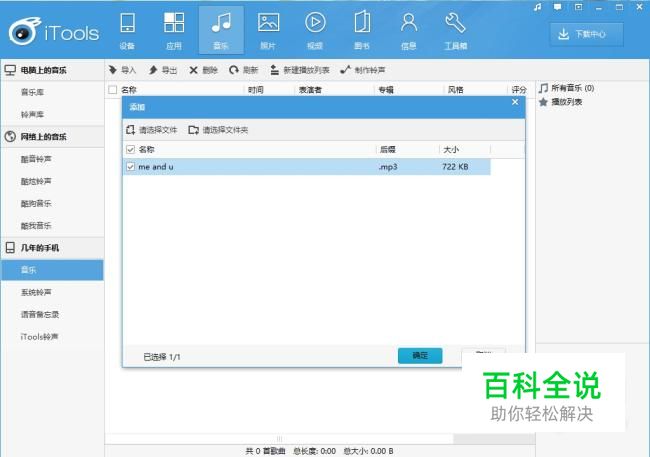The width and height of the screenshot is (650, 457).
Task: Click the iTools logo
Action: point(54,32)
